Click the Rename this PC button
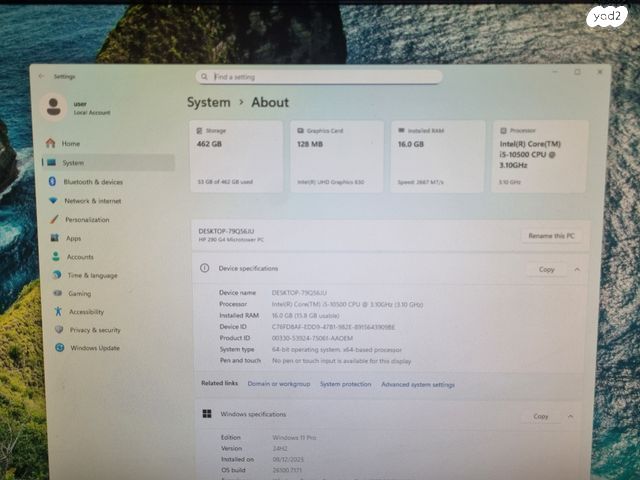The image size is (640, 480). [552, 236]
